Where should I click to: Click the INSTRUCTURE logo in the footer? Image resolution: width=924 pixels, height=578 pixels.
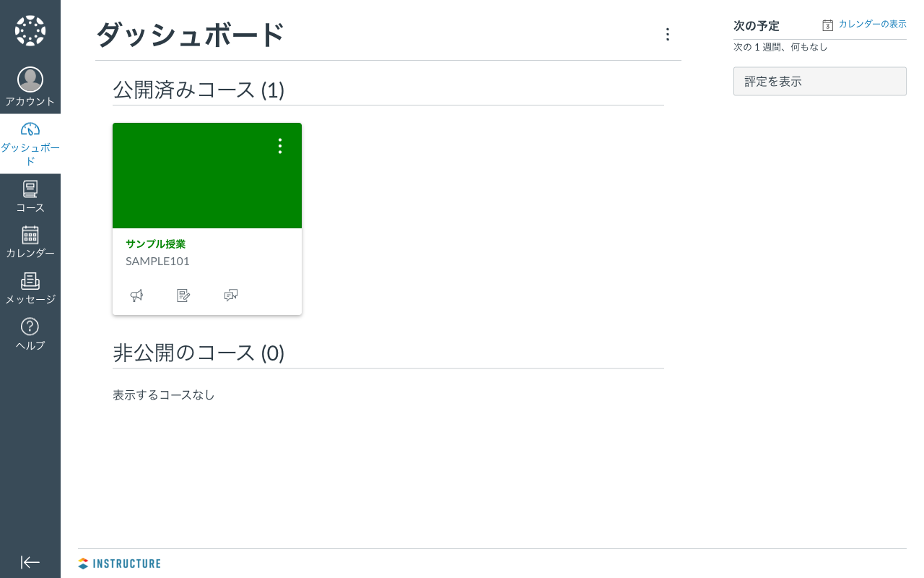click(x=119, y=564)
